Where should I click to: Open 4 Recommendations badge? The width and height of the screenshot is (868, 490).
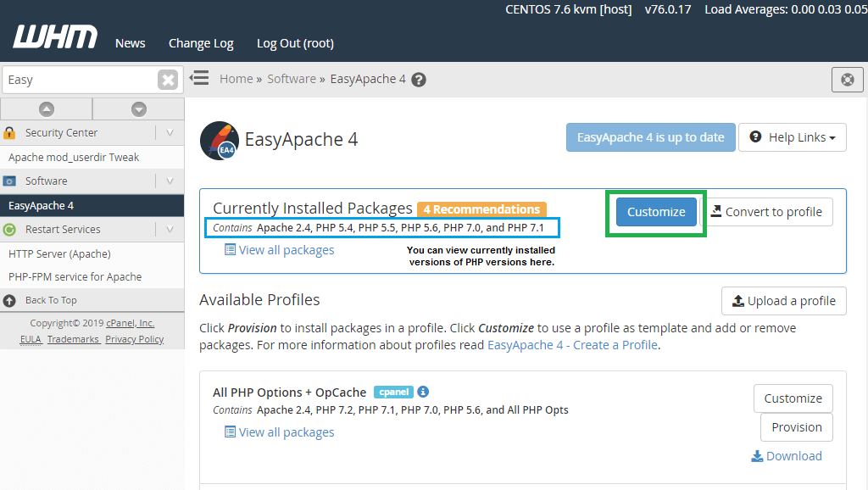[481, 209]
